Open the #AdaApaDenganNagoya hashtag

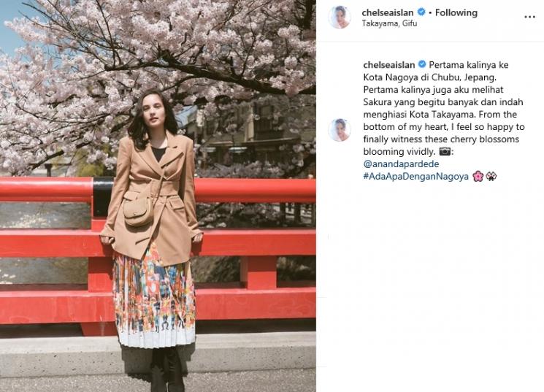pos(416,176)
